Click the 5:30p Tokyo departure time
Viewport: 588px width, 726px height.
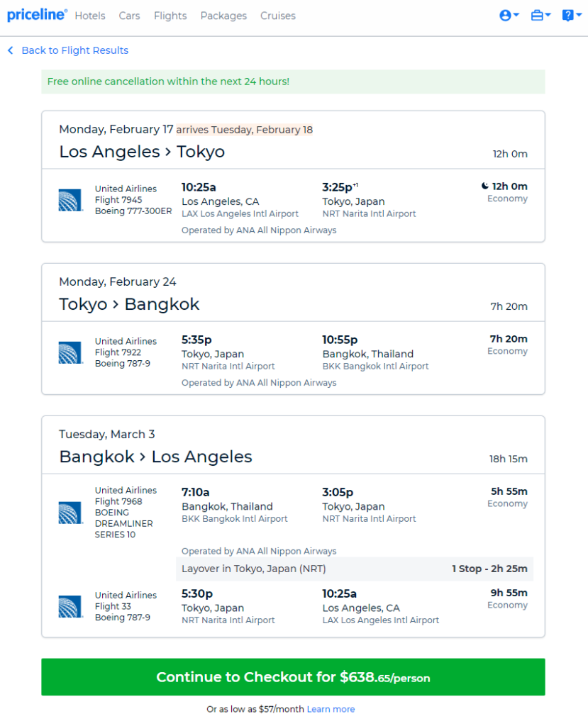click(197, 593)
